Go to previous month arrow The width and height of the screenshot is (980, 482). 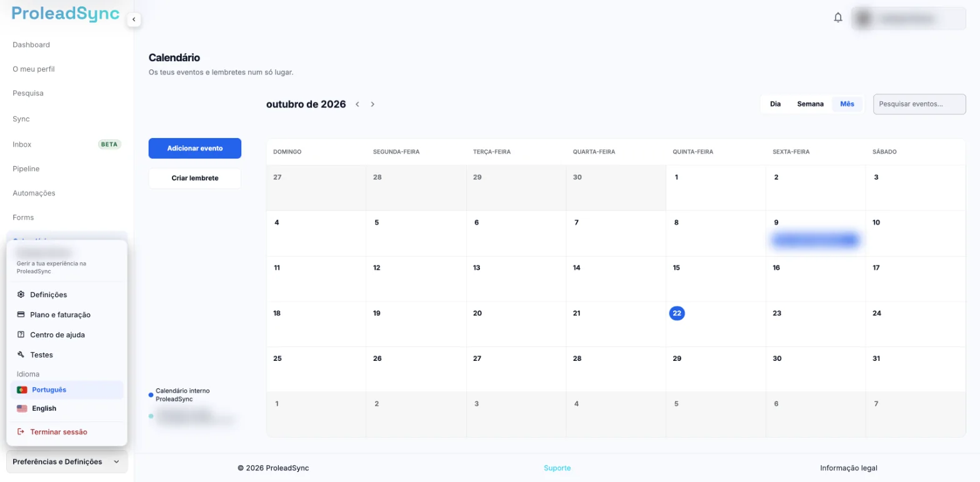pyautogui.click(x=357, y=104)
